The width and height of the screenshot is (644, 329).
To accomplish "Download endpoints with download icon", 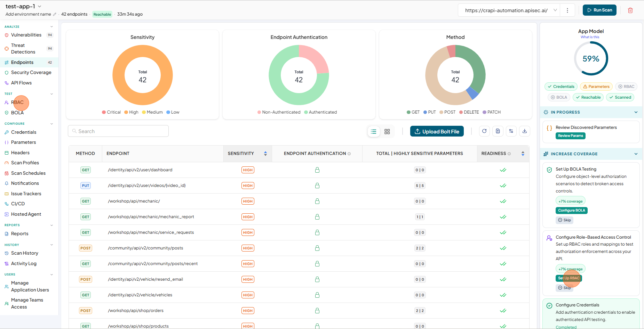I will pyautogui.click(x=525, y=131).
